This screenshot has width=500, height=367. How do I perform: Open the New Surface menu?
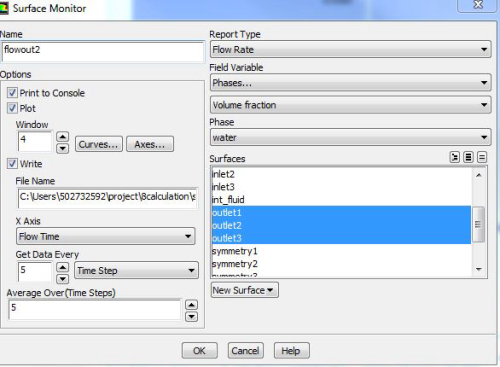coord(244,290)
